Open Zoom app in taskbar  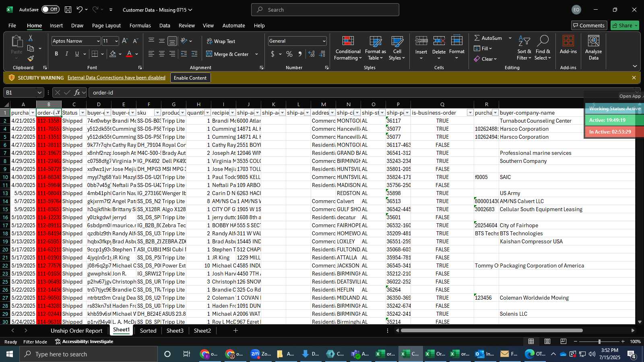(x=260, y=354)
